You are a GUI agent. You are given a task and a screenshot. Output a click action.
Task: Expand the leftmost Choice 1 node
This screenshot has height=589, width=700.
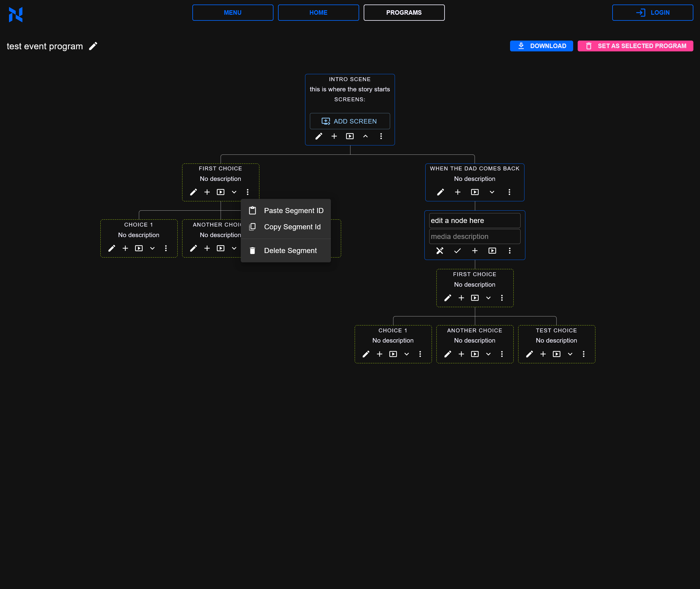(152, 248)
